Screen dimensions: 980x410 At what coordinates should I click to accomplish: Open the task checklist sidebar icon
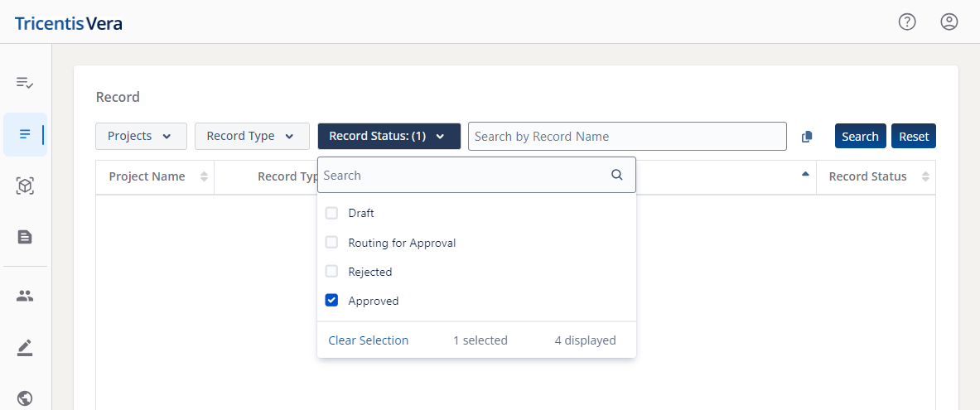click(25, 83)
